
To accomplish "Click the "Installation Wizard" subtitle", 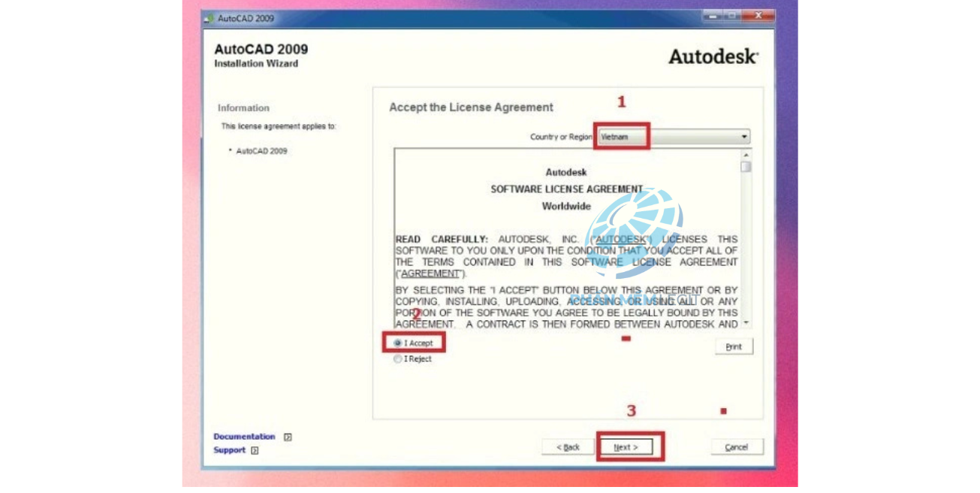I will click(256, 64).
